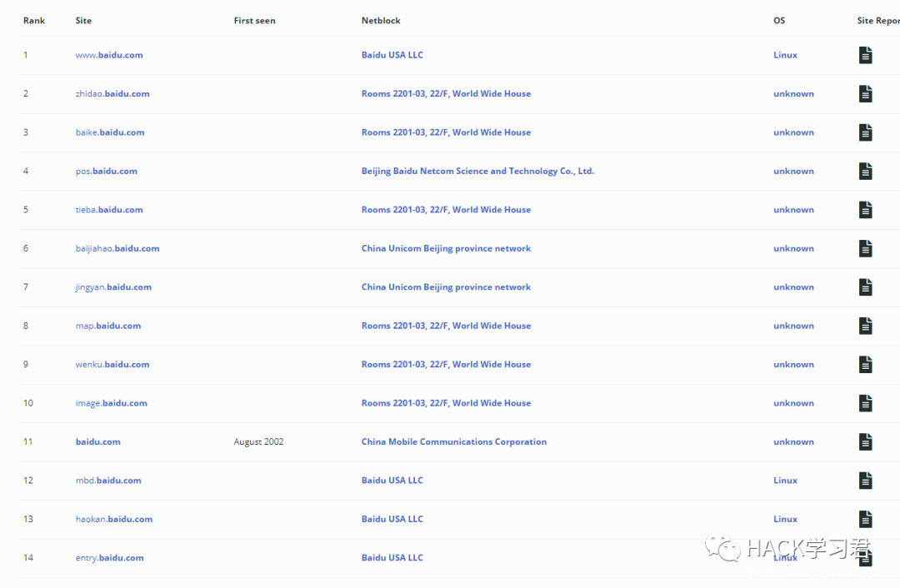Screen dimensions: 900x588
Task: Click Baidu USA LLC netblock for mbd row
Action: (x=392, y=481)
